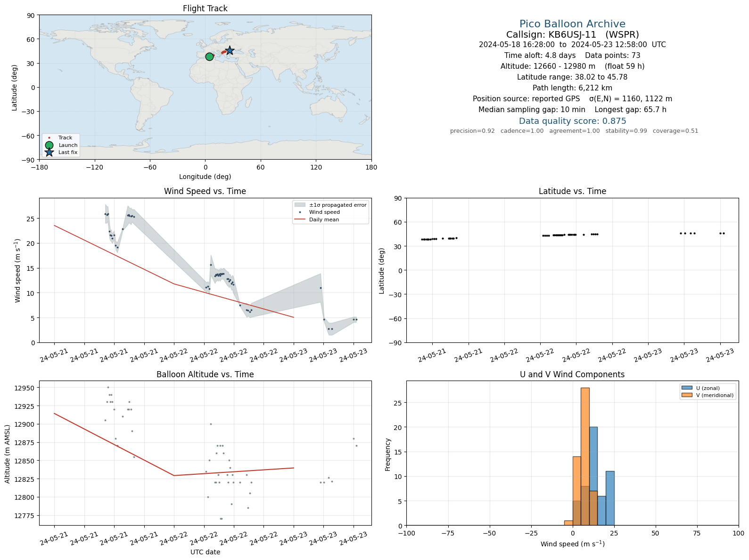Viewport: 749px width, 560px height.
Task: Click the tallest blue U histogram bar
Action: click(593, 476)
